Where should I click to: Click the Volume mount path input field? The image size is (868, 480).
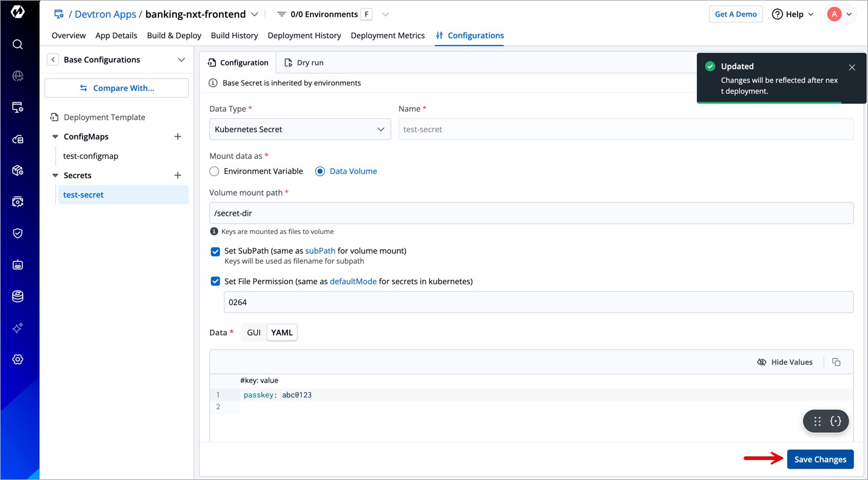click(531, 213)
